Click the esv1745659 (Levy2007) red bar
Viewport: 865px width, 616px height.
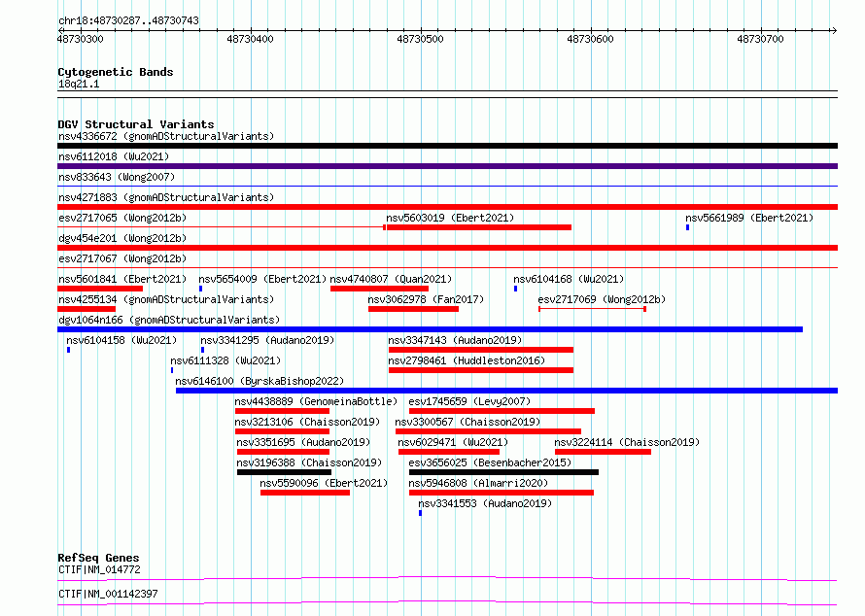[x=502, y=411]
